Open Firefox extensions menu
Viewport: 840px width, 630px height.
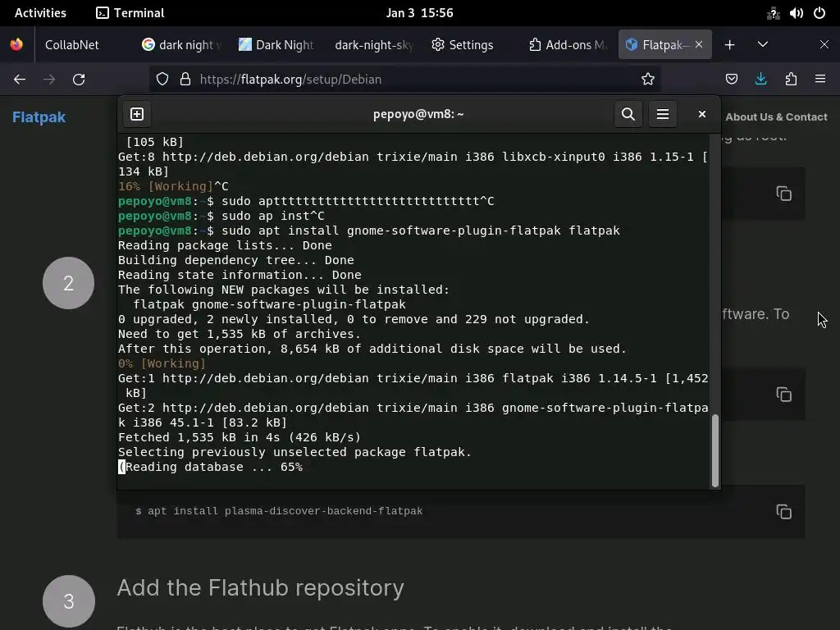pyautogui.click(x=791, y=80)
